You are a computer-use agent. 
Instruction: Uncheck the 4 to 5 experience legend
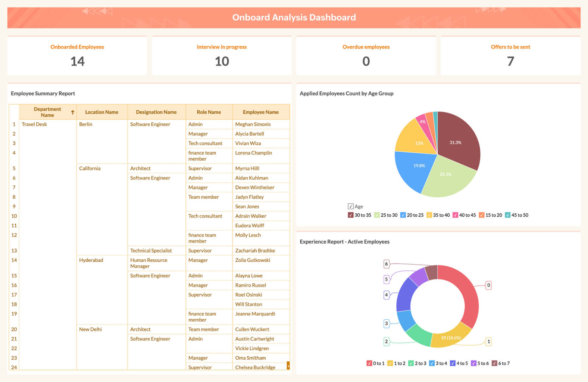(x=453, y=363)
